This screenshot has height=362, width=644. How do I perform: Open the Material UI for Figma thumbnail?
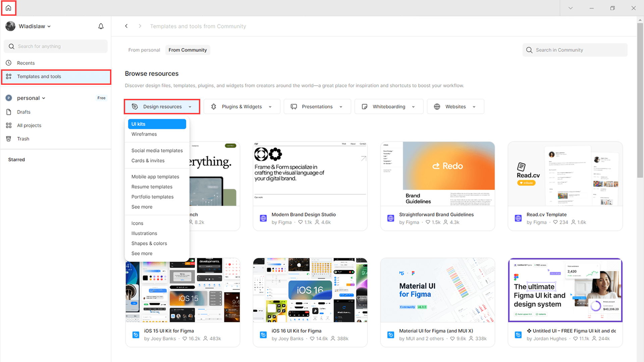click(x=437, y=290)
